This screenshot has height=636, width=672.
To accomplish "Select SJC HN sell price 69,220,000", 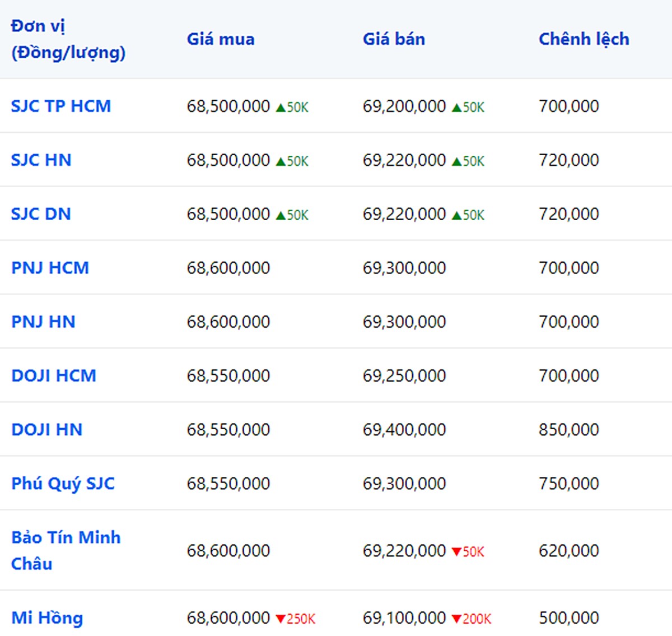I will coord(404,160).
